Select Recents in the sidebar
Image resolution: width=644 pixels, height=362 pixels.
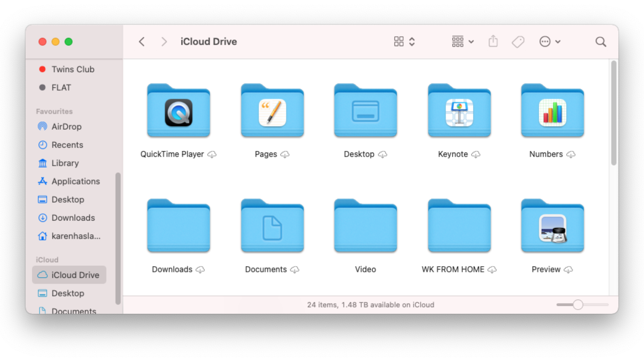67,145
